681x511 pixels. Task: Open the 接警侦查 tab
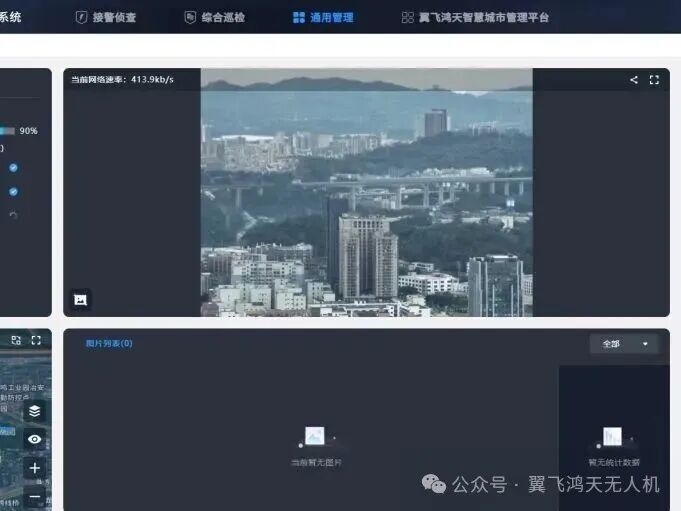coord(106,17)
